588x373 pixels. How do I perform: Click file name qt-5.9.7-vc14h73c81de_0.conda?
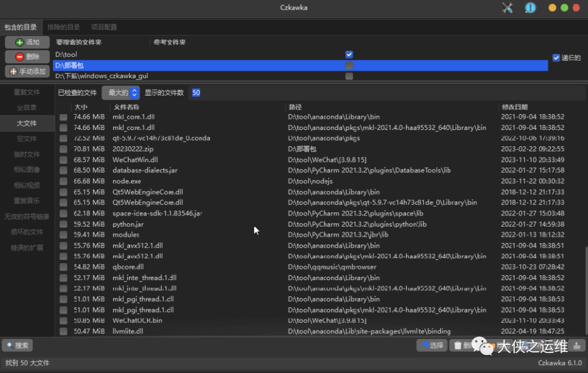click(x=161, y=138)
